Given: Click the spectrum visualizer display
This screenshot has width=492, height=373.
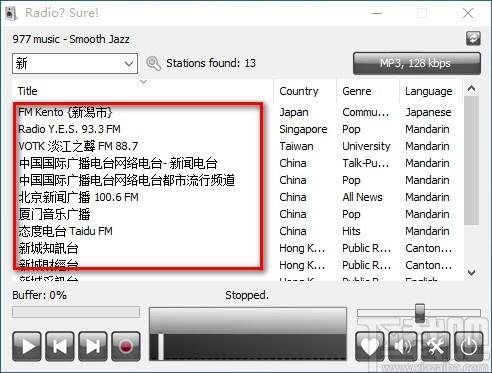Looking at the screenshot, I should (x=248, y=334).
